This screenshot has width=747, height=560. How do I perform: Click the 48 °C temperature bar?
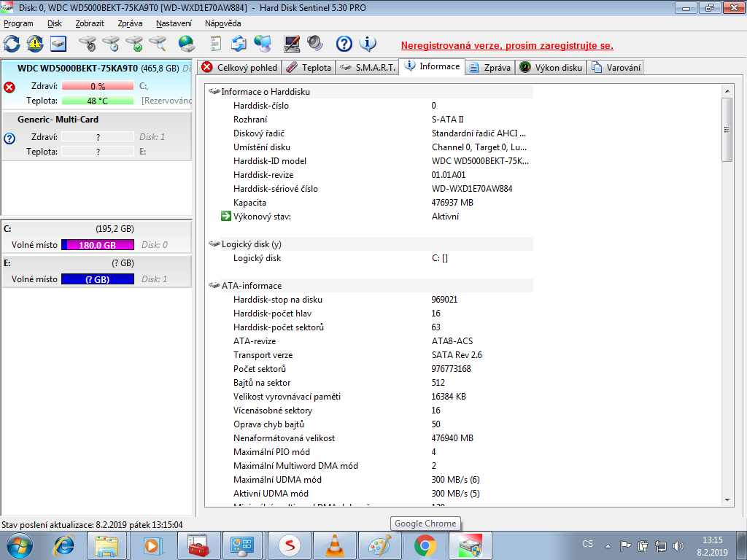tap(98, 101)
